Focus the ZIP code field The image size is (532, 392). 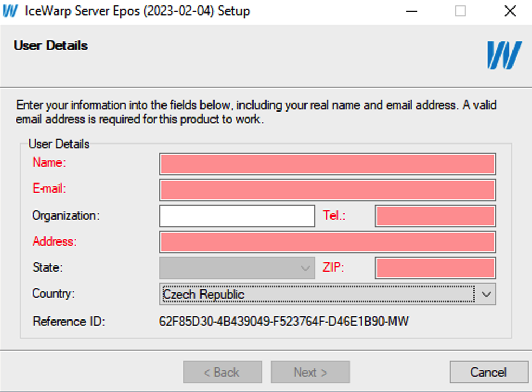pyautogui.click(x=436, y=268)
